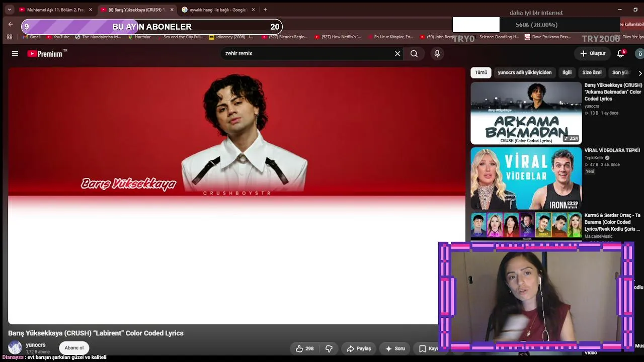Open 'The Mandalorian' bookmark
The width and height of the screenshot is (644, 362).
pos(98,37)
